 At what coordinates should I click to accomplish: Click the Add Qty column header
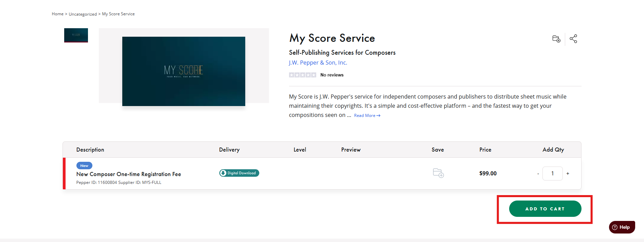tap(553, 150)
